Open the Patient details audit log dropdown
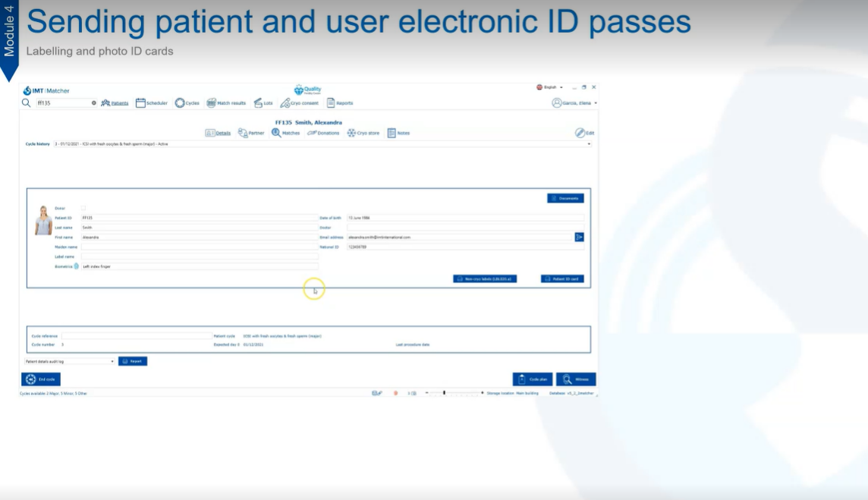This screenshot has width=868, height=500. point(112,361)
